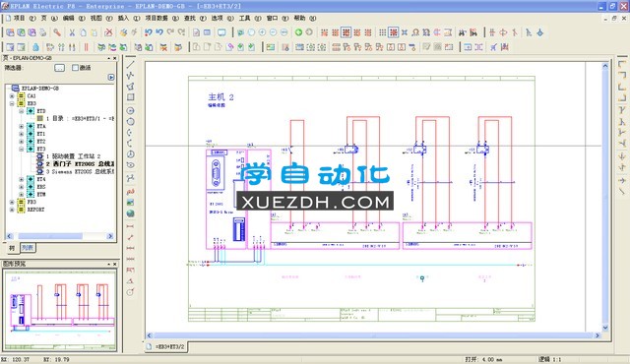Select the red Text tool icon

pyautogui.click(x=131, y=192)
